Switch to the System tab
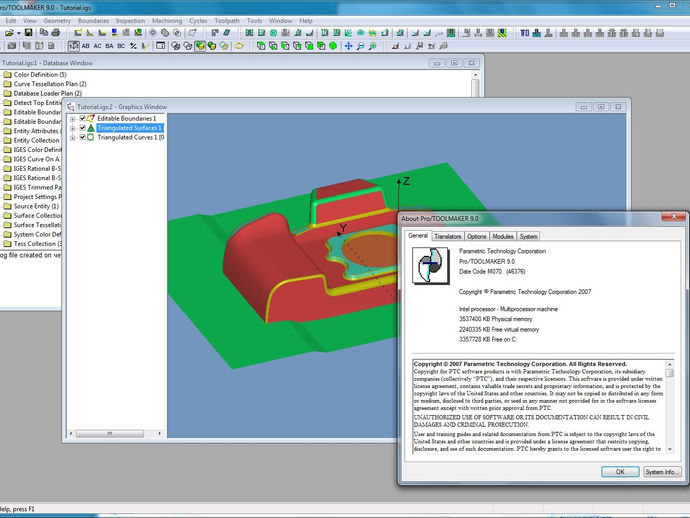The height and width of the screenshot is (518, 690). [x=528, y=236]
